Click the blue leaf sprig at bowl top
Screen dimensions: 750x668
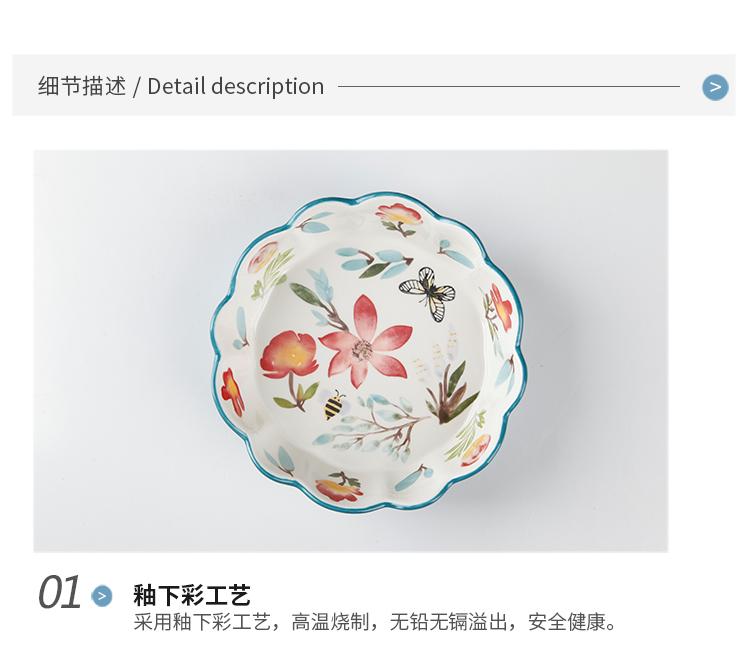pos(374,263)
